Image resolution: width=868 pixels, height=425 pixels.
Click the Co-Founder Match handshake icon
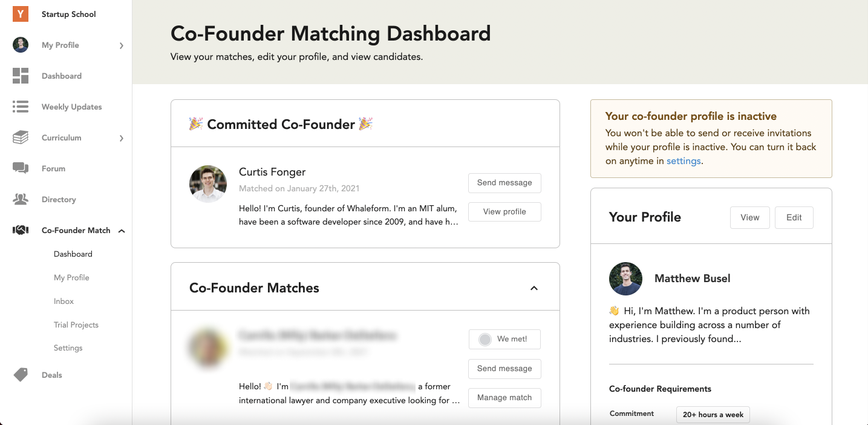20,229
